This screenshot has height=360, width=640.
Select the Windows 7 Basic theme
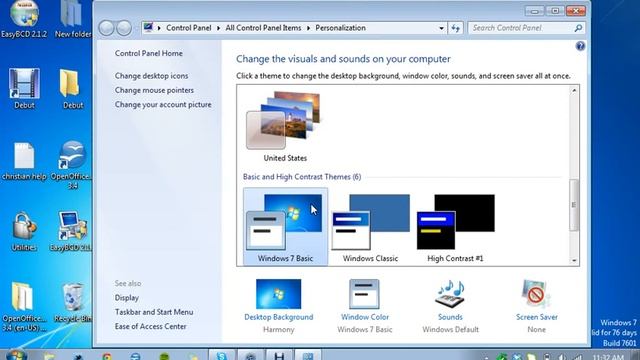pos(285,227)
